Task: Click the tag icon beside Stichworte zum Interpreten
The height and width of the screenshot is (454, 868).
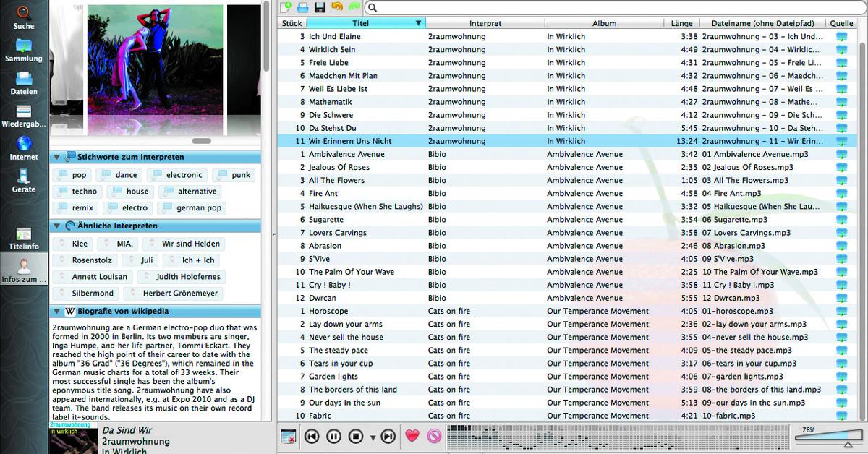Action: (70, 157)
